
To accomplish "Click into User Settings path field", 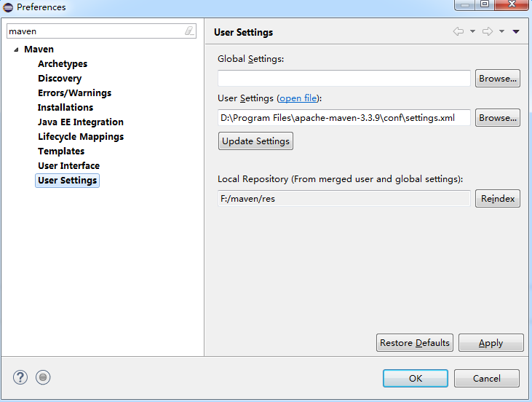I will [x=344, y=118].
